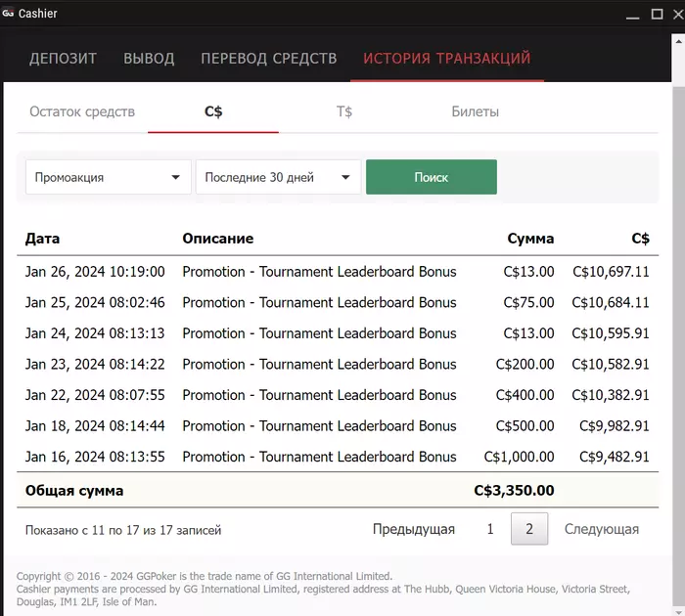Switch to the T$ sub-tab

(344, 111)
